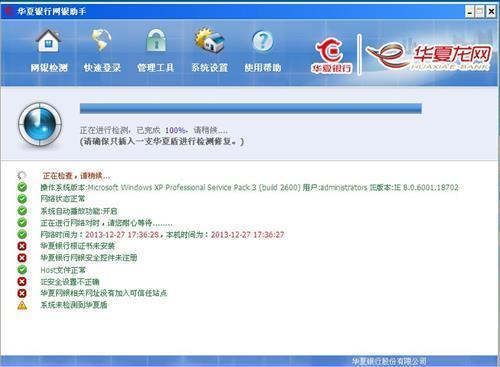
Task: Click the green check beside Host文件正常
Action: click(22, 269)
